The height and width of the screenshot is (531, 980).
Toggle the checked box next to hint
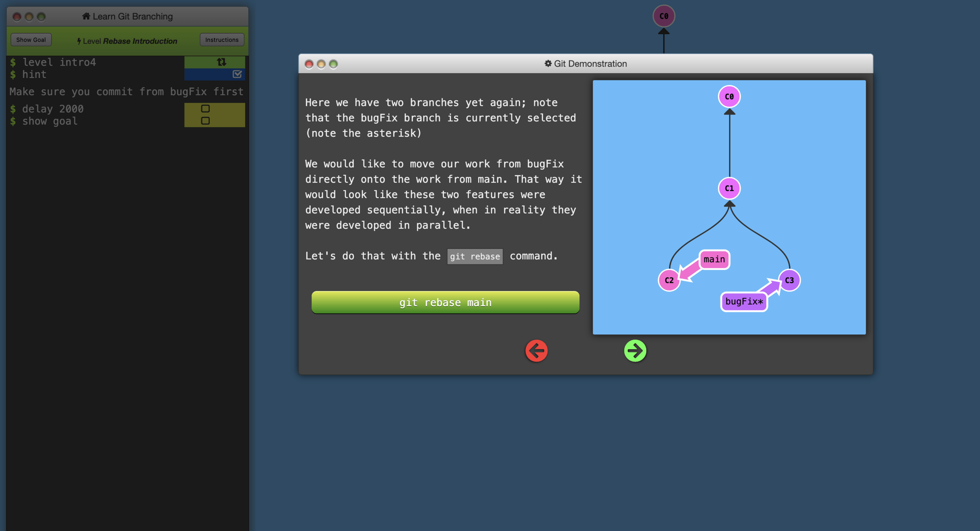pos(237,74)
